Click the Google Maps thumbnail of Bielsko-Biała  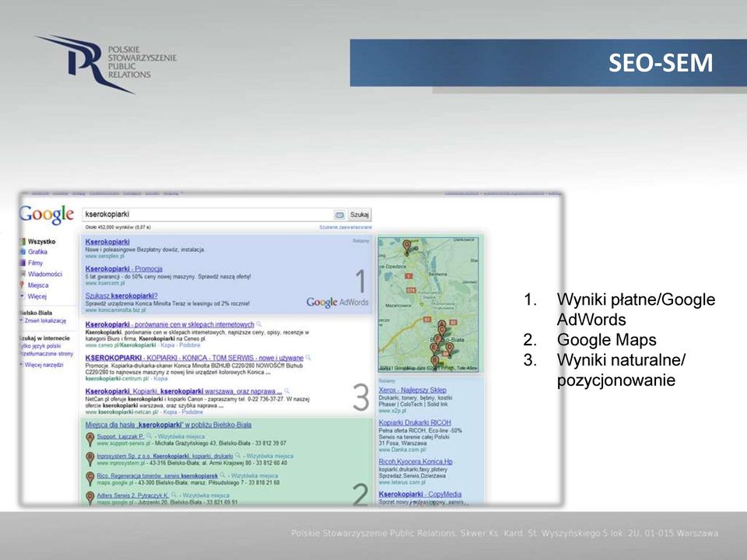(428, 304)
